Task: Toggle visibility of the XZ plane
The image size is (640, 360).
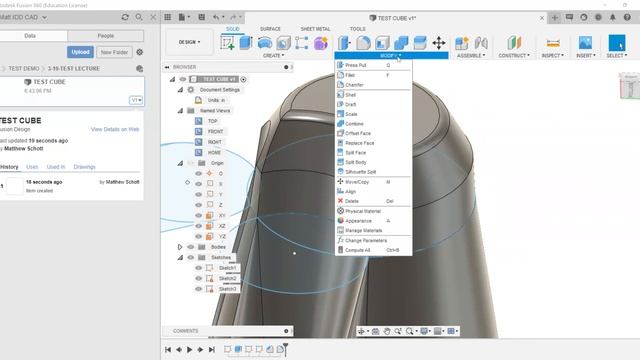Action: tap(198, 226)
